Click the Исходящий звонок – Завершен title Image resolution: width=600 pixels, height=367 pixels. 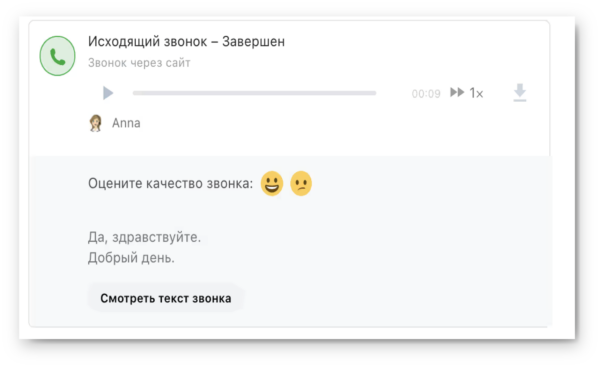186,41
